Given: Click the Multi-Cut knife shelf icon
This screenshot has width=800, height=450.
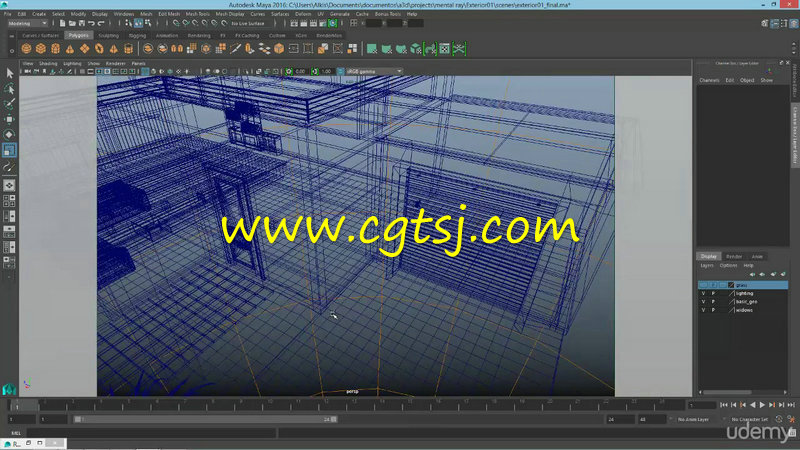Looking at the screenshot, I should [235, 49].
